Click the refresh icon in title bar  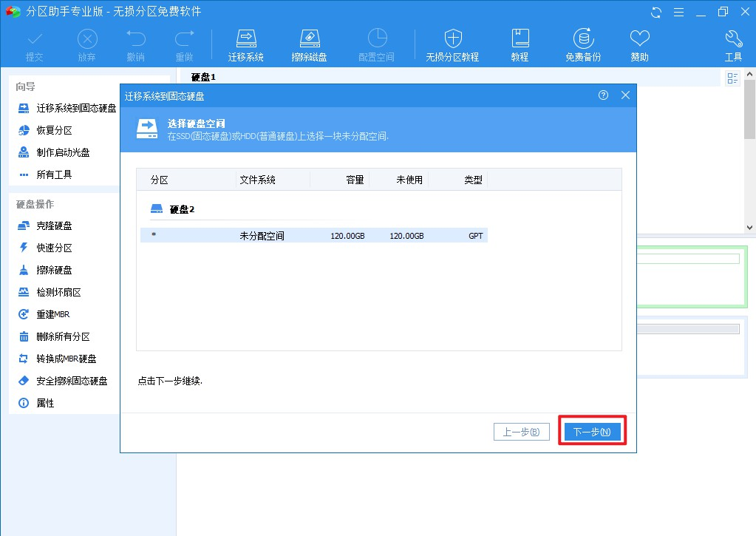tap(656, 12)
